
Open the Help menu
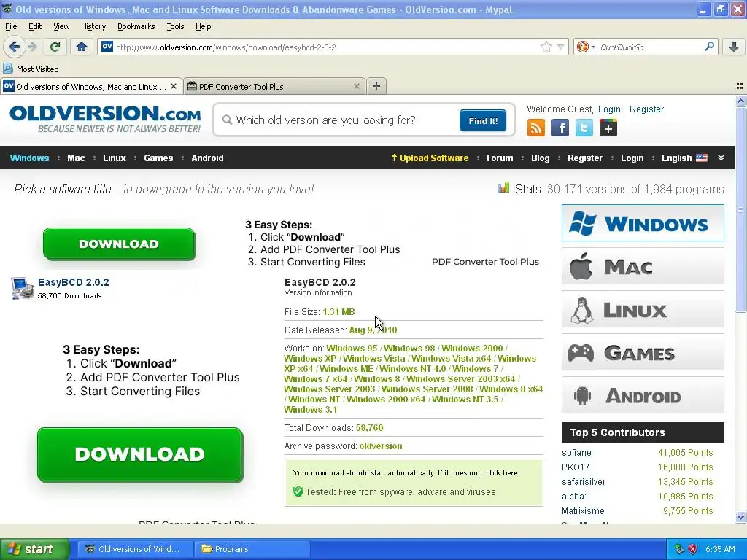203,26
